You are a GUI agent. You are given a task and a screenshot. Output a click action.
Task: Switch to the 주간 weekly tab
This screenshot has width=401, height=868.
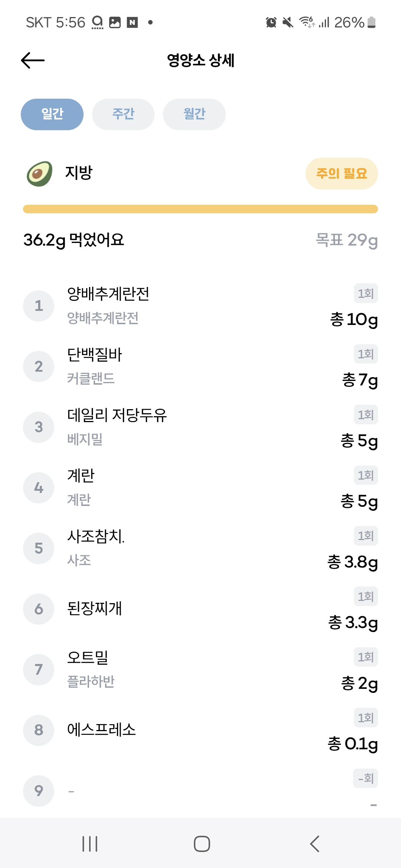click(123, 114)
